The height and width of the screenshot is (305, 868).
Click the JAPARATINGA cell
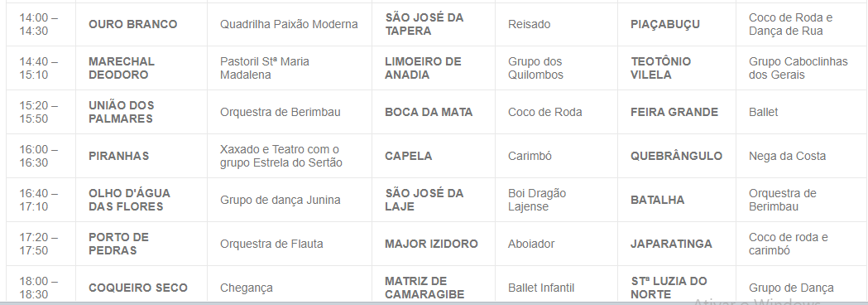coord(671,244)
